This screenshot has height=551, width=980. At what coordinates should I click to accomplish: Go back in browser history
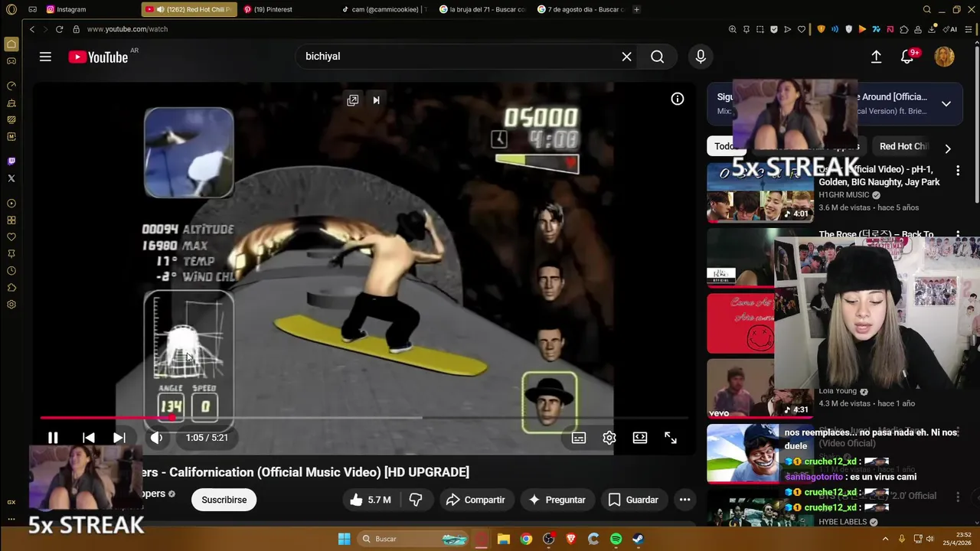(x=32, y=29)
